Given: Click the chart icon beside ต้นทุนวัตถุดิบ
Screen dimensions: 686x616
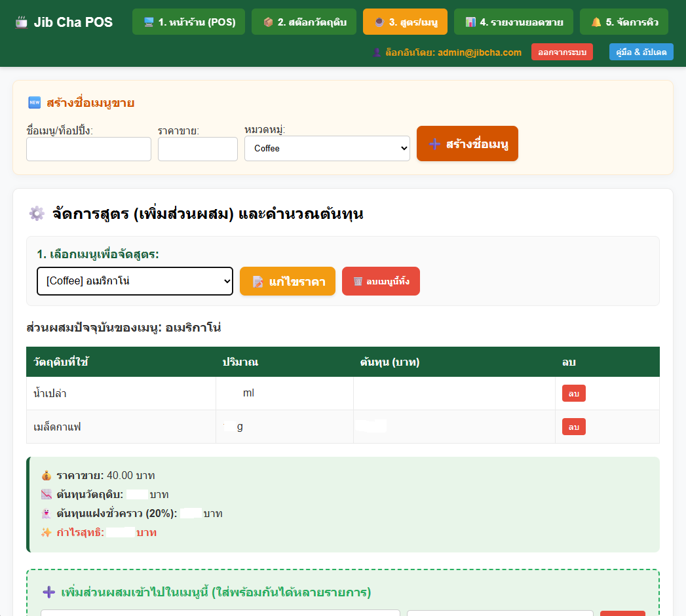Looking at the screenshot, I should pyautogui.click(x=47, y=494).
